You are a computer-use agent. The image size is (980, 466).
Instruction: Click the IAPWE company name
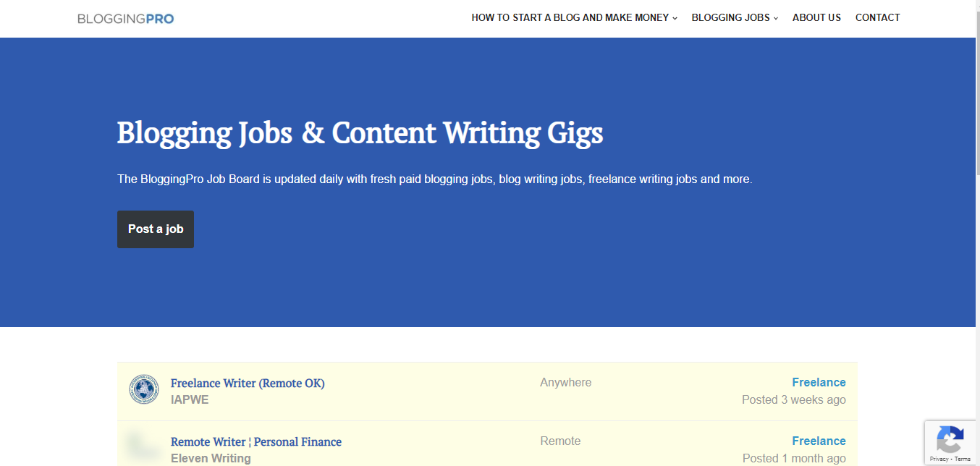click(190, 399)
